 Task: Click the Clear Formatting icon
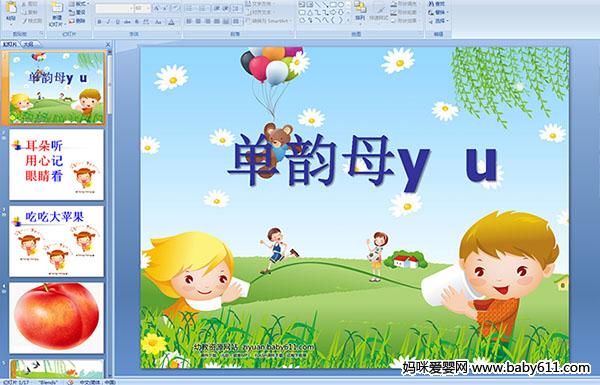coord(176,8)
